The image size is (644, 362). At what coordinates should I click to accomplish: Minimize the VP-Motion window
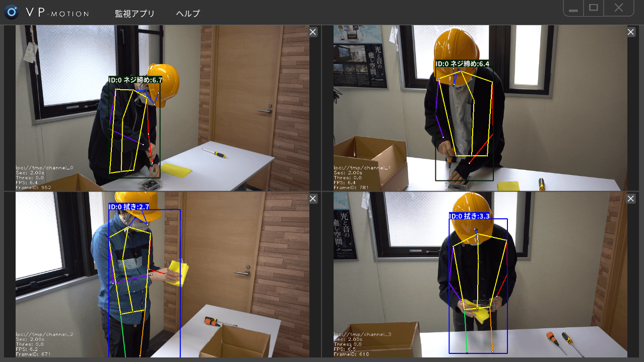tap(573, 9)
